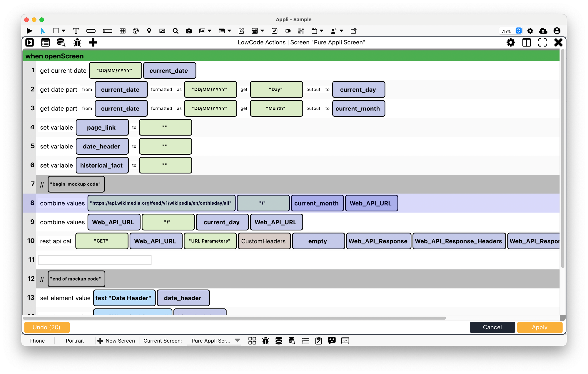Select the map pin location tool
This screenshot has width=588, height=374.
(x=149, y=31)
